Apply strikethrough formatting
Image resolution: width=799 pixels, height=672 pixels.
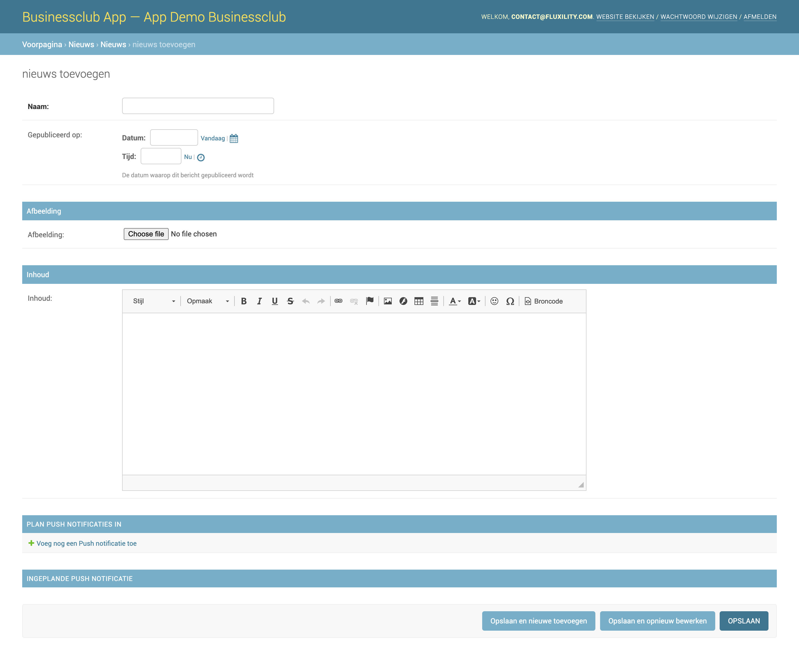tap(290, 301)
